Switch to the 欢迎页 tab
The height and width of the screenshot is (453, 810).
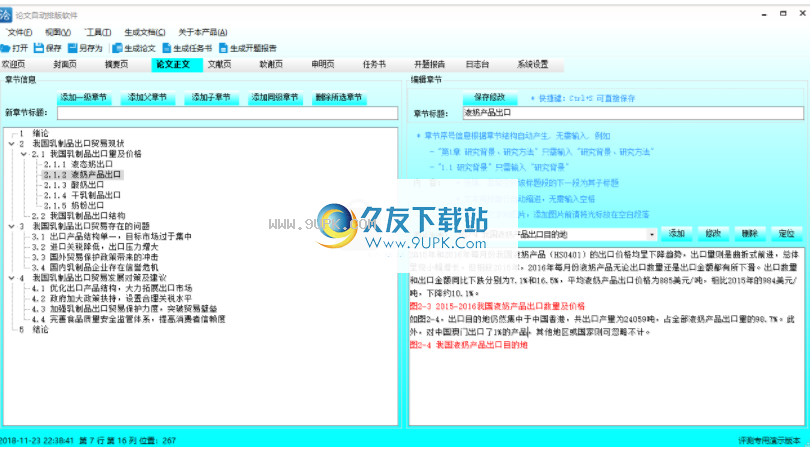[x=13, y=65]
